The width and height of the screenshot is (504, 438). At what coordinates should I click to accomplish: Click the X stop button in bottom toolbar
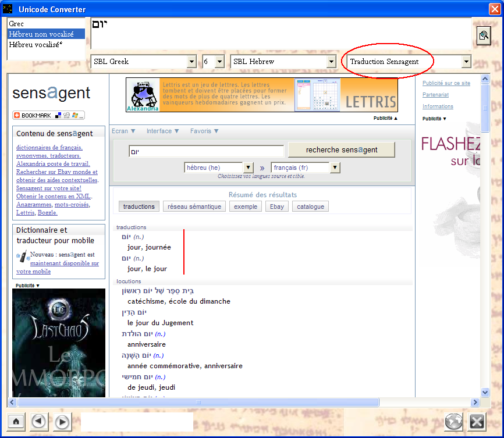pyautogui.click(x=477, y=421)
